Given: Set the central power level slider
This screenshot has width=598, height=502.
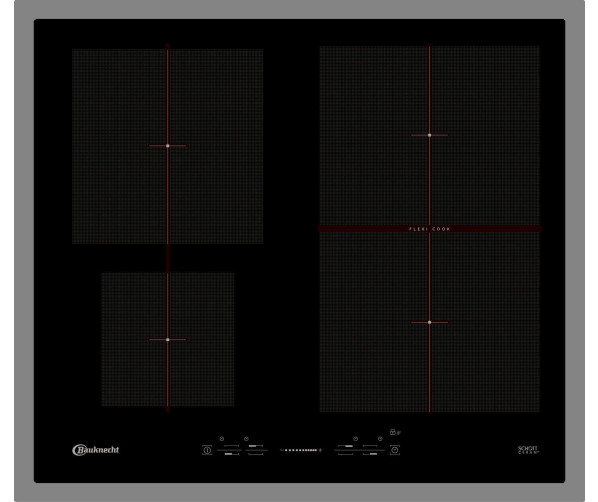Looking at the screenshot, I should 301,450.
